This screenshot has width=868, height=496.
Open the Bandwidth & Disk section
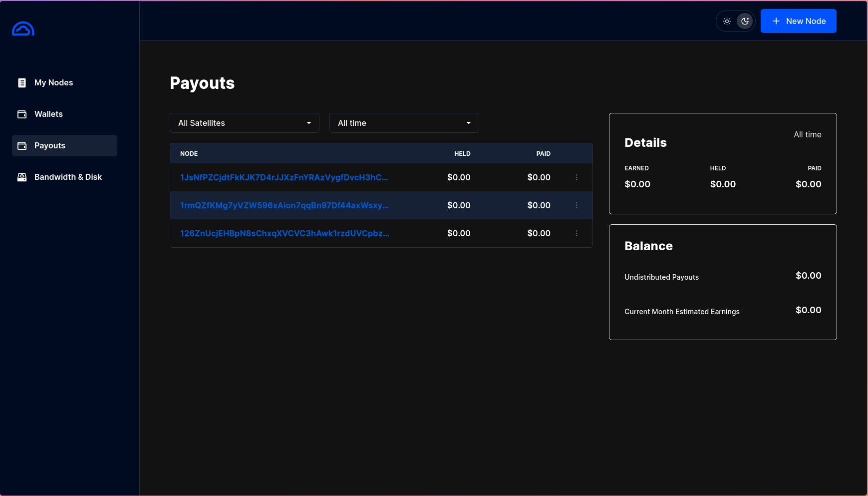pyautogui.click(x=68, y=177)
